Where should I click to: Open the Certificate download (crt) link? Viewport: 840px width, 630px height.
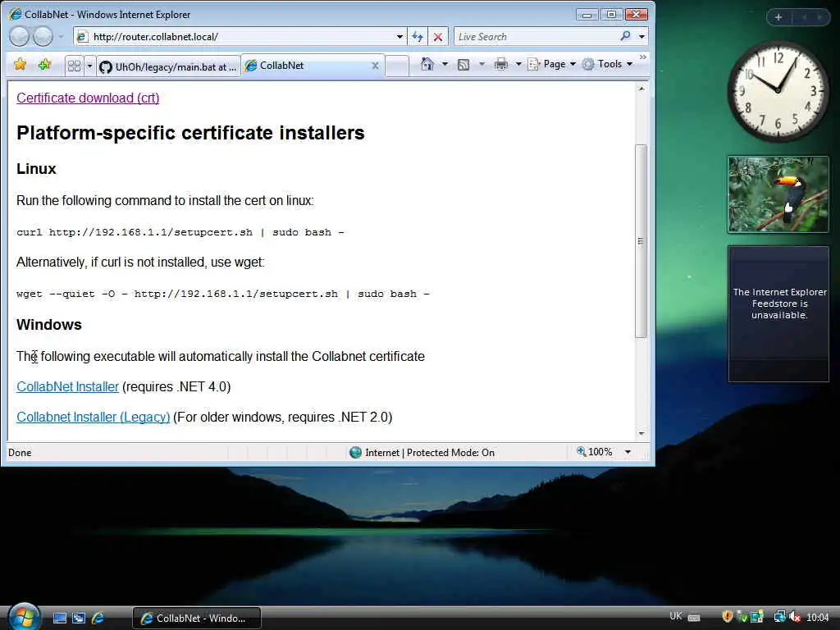point(88,98)
